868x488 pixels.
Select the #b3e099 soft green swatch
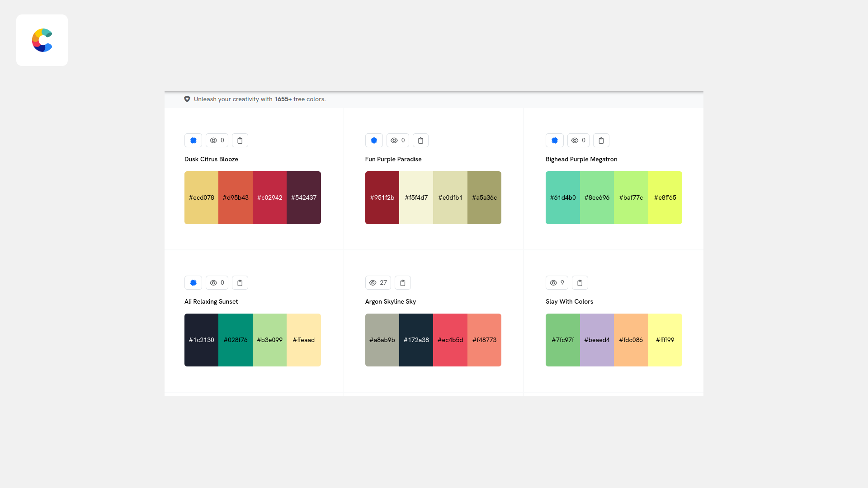pyautogui.click(x=269, y=340)
